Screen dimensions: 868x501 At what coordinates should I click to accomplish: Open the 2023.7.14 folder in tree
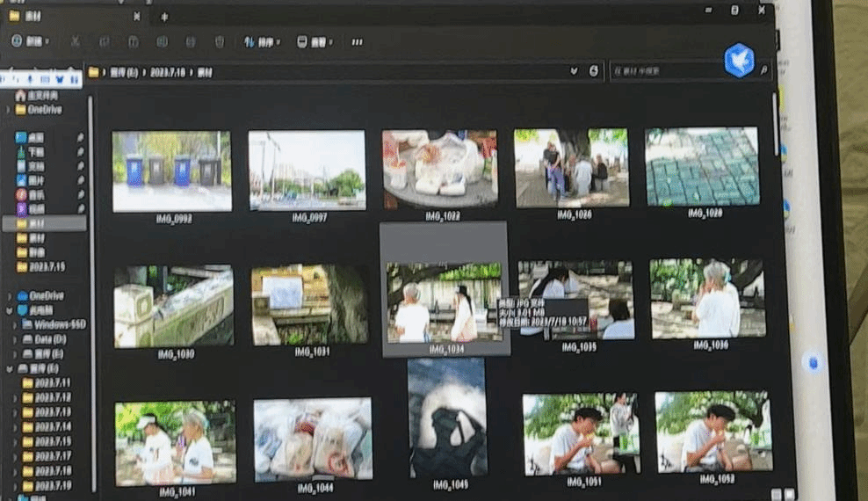click(52, 426)
